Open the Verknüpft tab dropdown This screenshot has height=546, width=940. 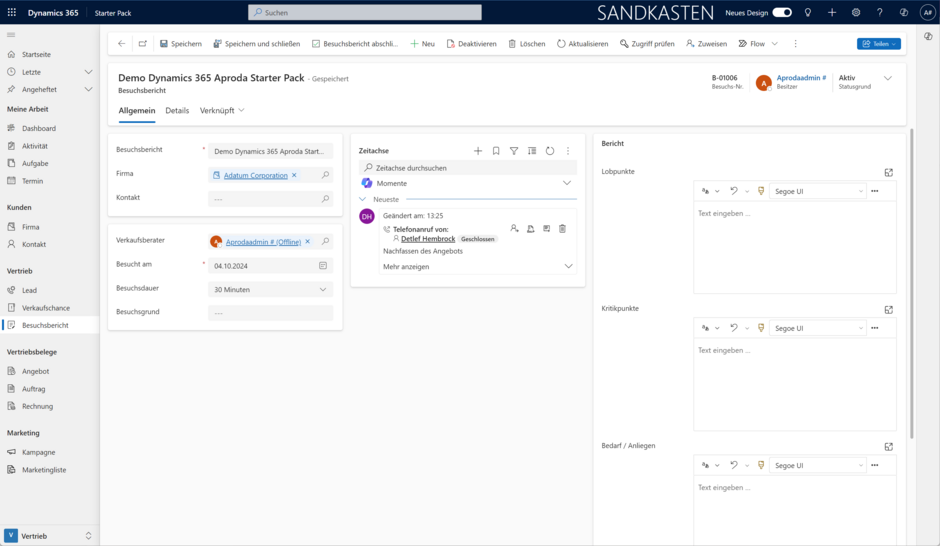pos(222,110)
